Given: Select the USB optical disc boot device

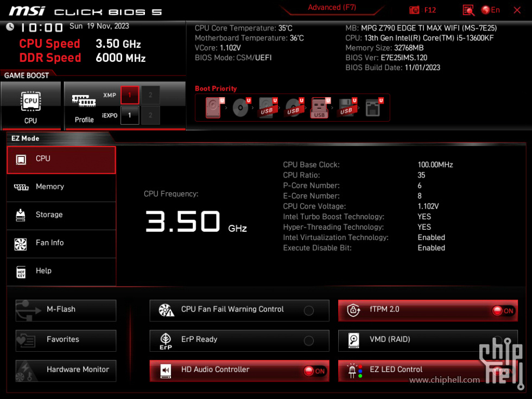Looking at the screenshot, I should click(x=294, y=107).
